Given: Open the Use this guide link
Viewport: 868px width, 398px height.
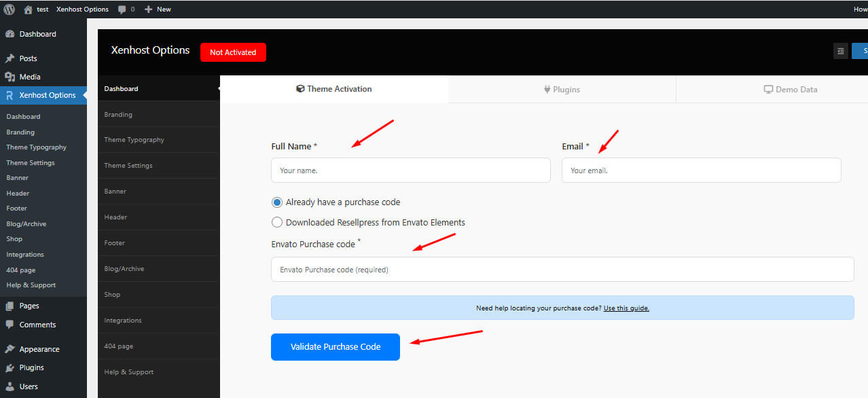Looking at the screenshot, I should (x=626, y=308).
